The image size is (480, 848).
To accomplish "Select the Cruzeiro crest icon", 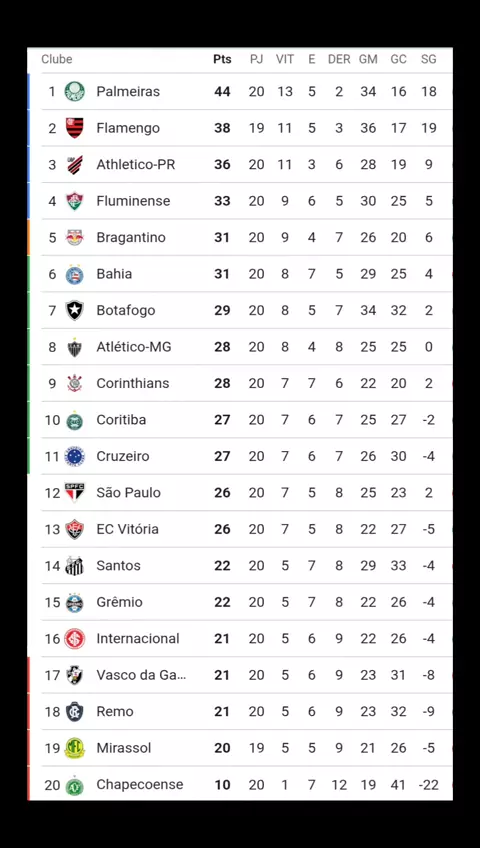I will click(75, 456).
